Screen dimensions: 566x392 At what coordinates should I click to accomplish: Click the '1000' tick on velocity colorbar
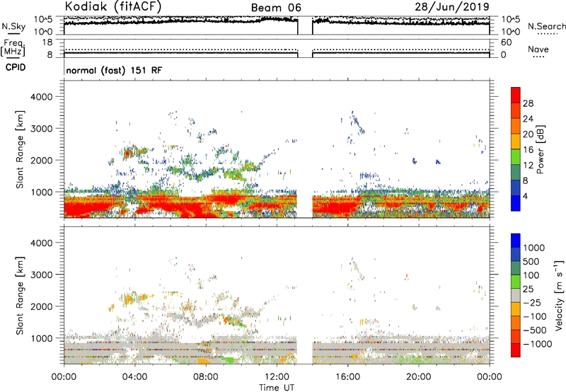[534, 248]
